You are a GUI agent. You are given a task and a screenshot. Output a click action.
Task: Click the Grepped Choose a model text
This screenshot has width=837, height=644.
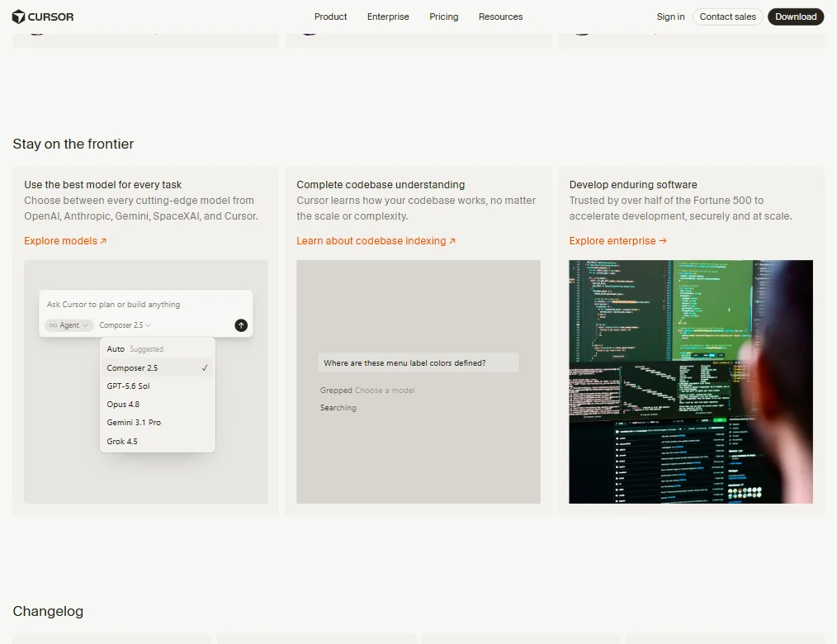point(367,391)
